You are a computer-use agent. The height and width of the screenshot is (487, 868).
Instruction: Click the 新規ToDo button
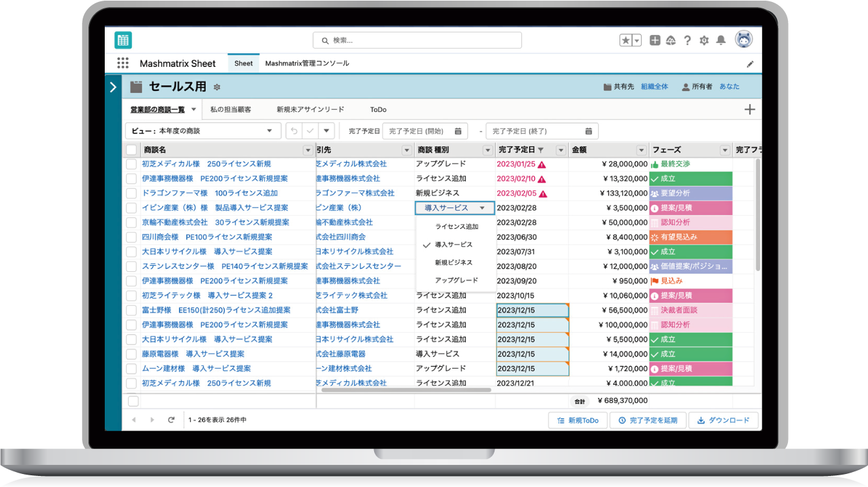577,420
